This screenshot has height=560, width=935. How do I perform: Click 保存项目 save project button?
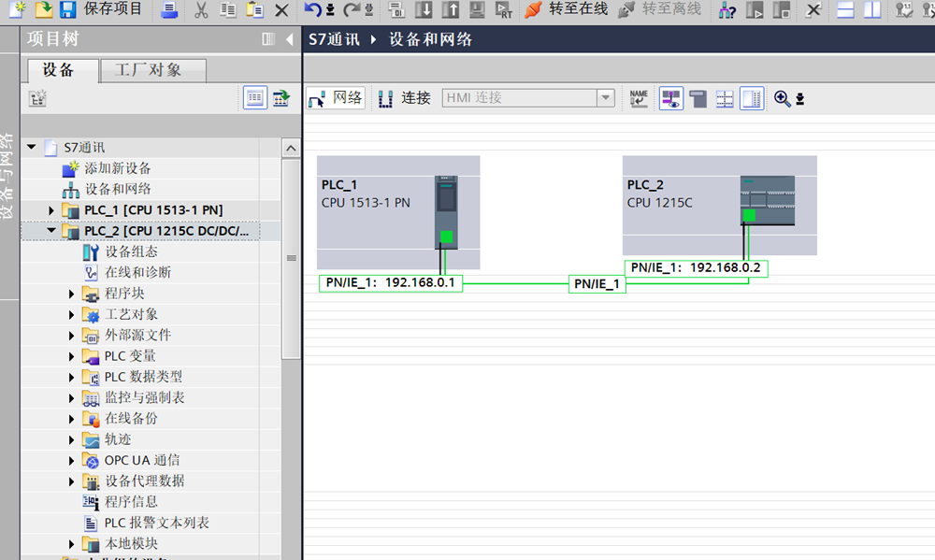click(x=102, y=10)
